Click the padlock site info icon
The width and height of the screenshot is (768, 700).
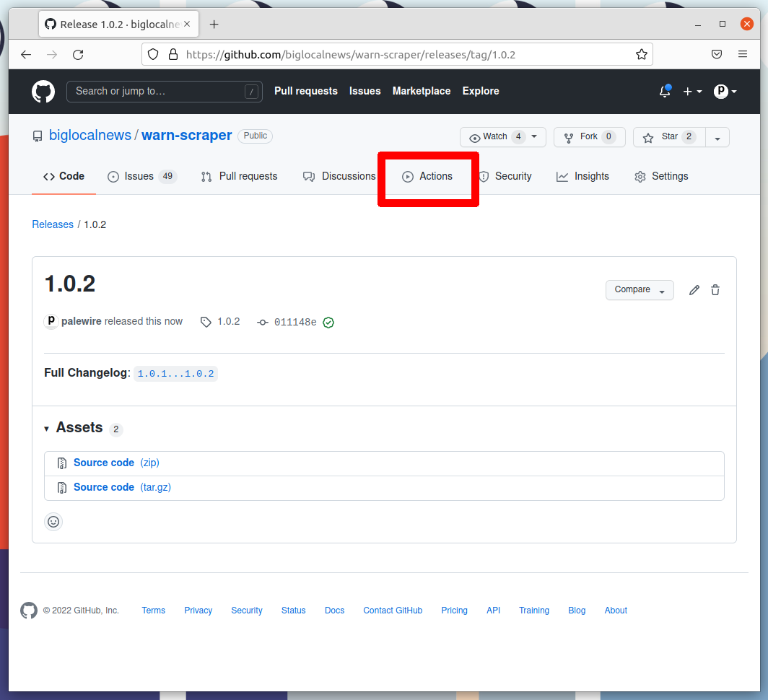173,54
